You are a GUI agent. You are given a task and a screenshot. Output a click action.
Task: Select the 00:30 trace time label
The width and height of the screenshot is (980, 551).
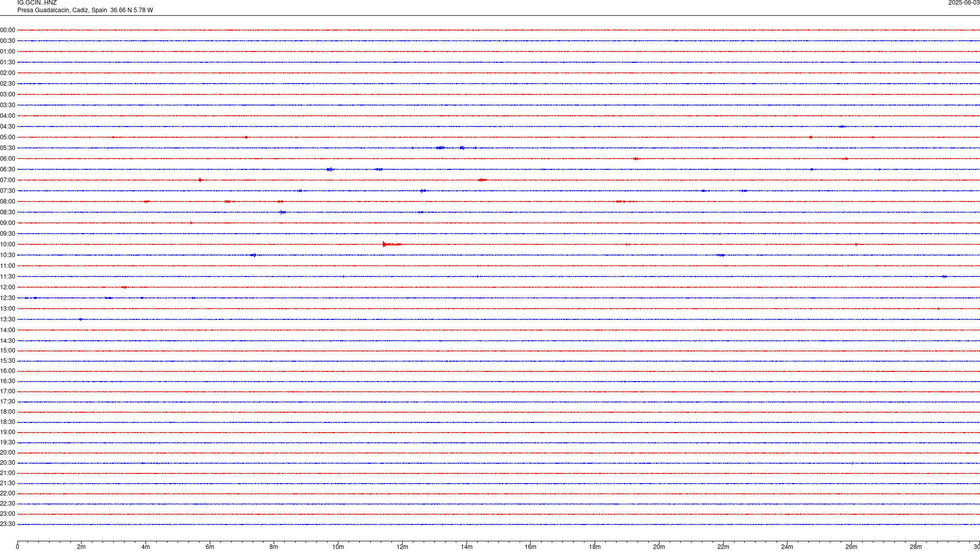click(8, 41)
